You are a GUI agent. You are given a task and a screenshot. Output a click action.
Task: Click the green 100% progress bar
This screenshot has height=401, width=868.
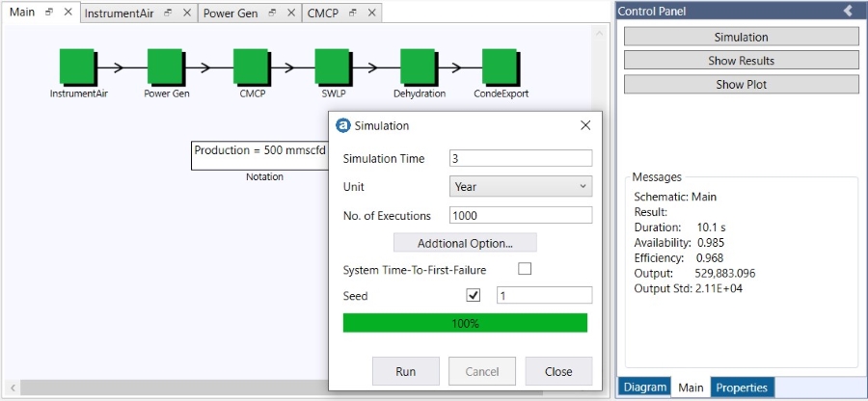(x=465, y=323)
